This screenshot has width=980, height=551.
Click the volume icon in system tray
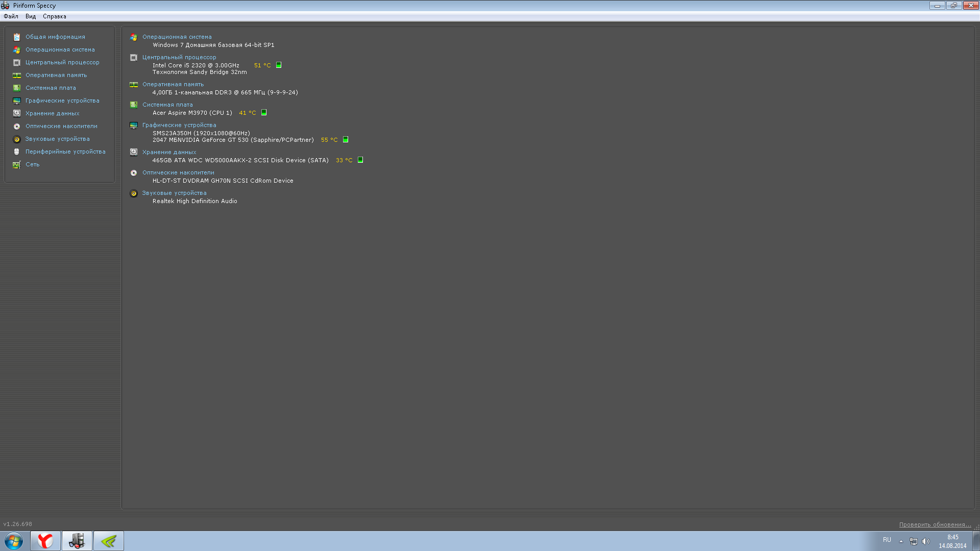tap(926, 541)
